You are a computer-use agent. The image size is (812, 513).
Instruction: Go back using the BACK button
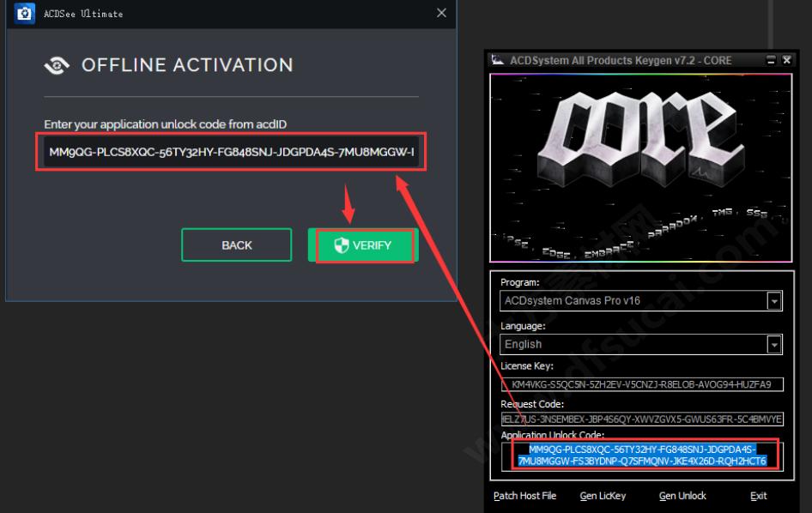[237, 244]
